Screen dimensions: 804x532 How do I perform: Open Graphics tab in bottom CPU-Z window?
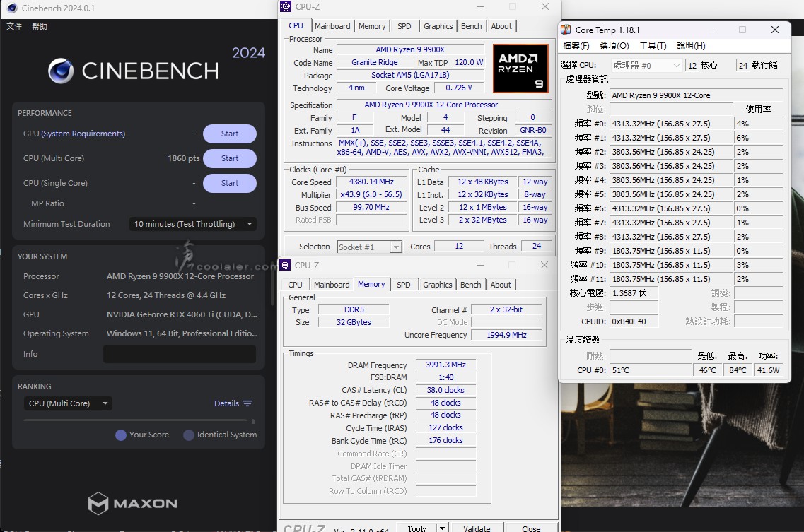438,285
